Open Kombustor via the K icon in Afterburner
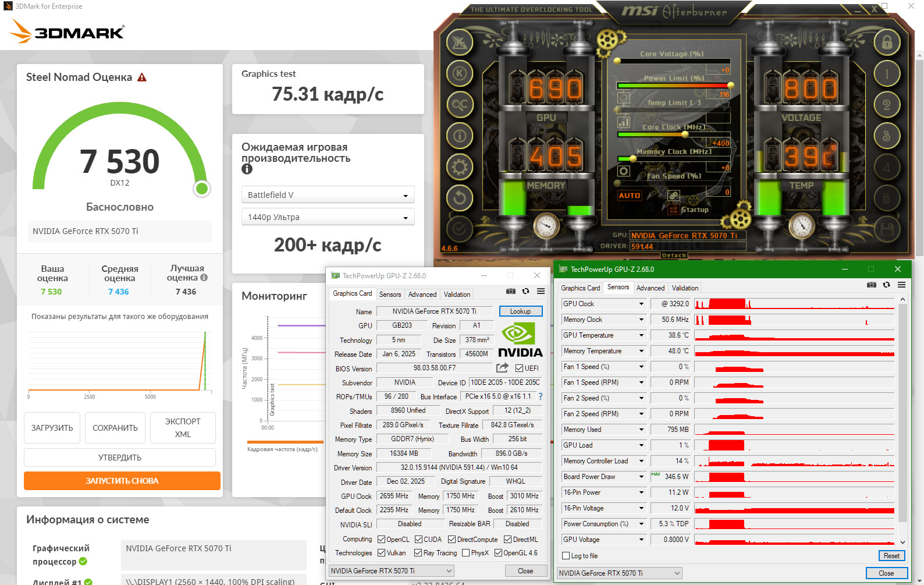 pos(460,73)
